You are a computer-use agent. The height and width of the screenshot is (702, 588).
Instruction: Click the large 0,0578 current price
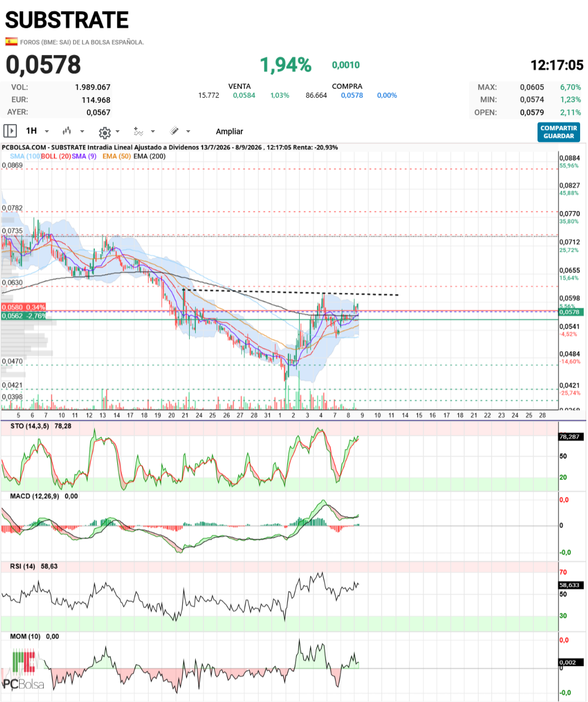43,65
